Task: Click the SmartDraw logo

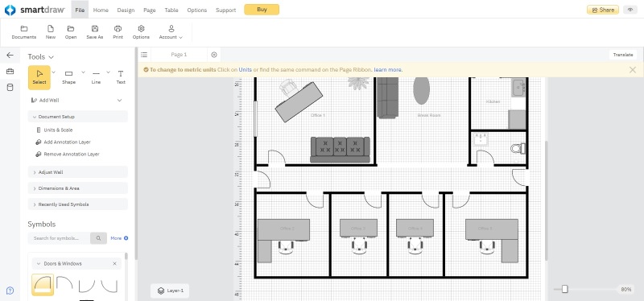Action: coord(35,10)
